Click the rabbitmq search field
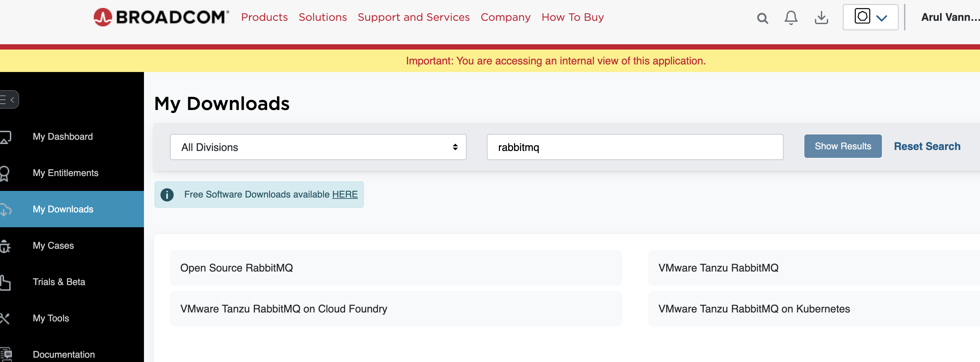Image resolution: width=980 pixels, height=362 pixels. pyautogui.click(x=635, y=147)
